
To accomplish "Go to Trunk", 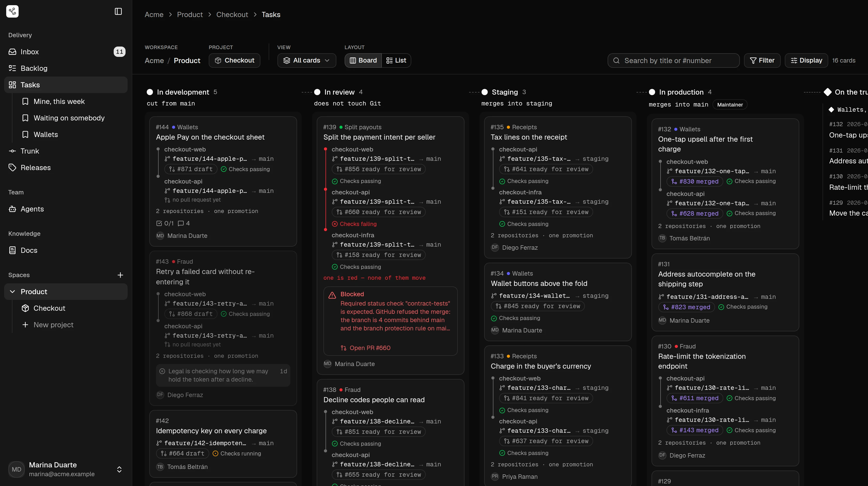I will click(66, 151).
